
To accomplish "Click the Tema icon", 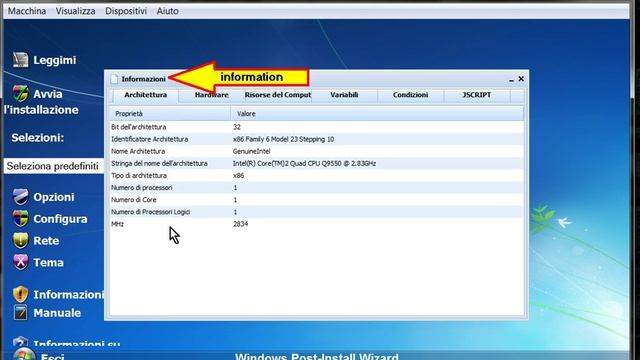I will (x=20, y=262).
